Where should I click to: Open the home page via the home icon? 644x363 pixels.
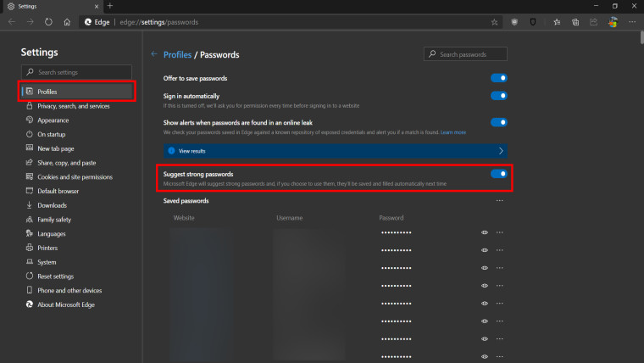[x=67, y=22]
